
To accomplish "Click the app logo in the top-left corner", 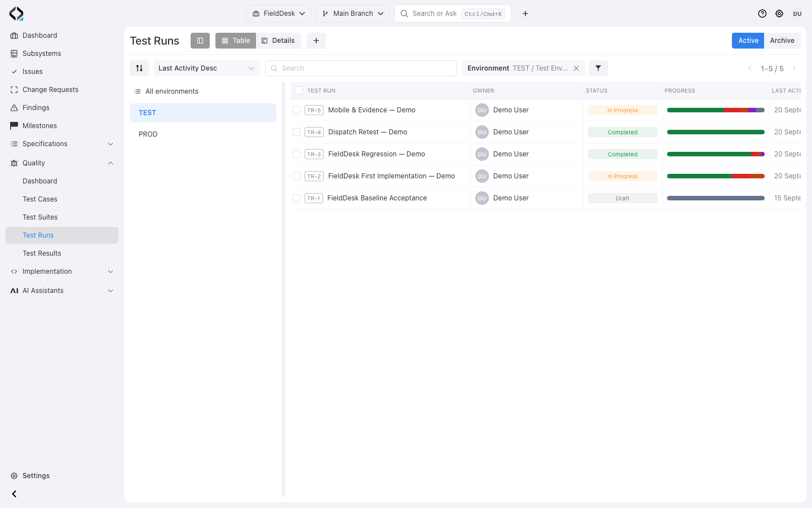I will coord(16,14).
